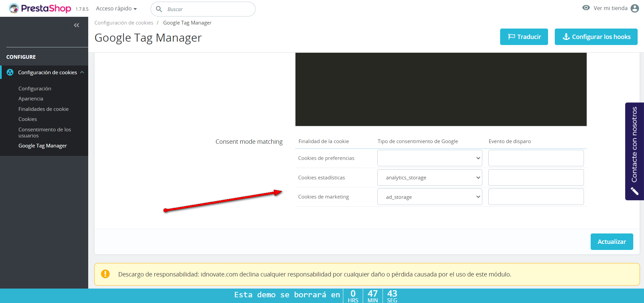Open the user profile avatar icon
The width and height of the screenshot is (644, 303).
[635, 8]
